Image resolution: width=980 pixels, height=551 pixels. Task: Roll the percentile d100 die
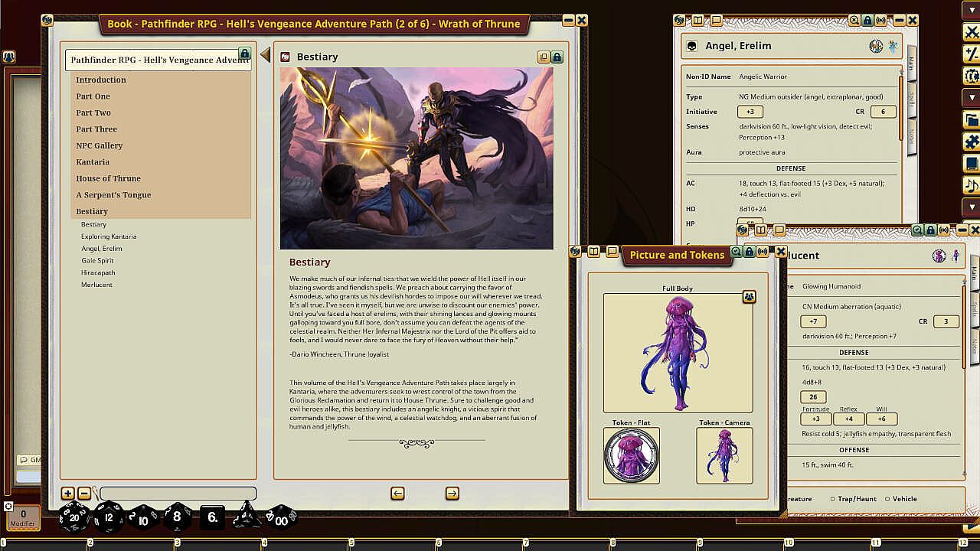[280, 517]
